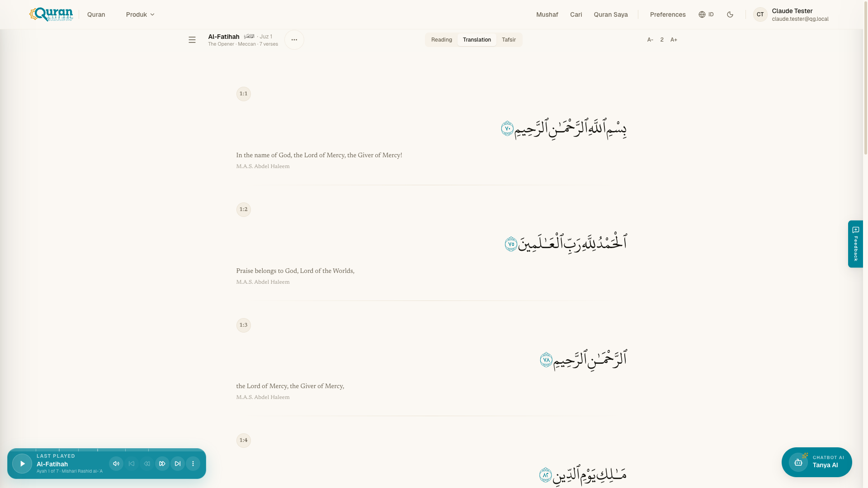This screenshot has width=868, height=488.
Task: Click the font size value 2
Action: tap(662, 40)
